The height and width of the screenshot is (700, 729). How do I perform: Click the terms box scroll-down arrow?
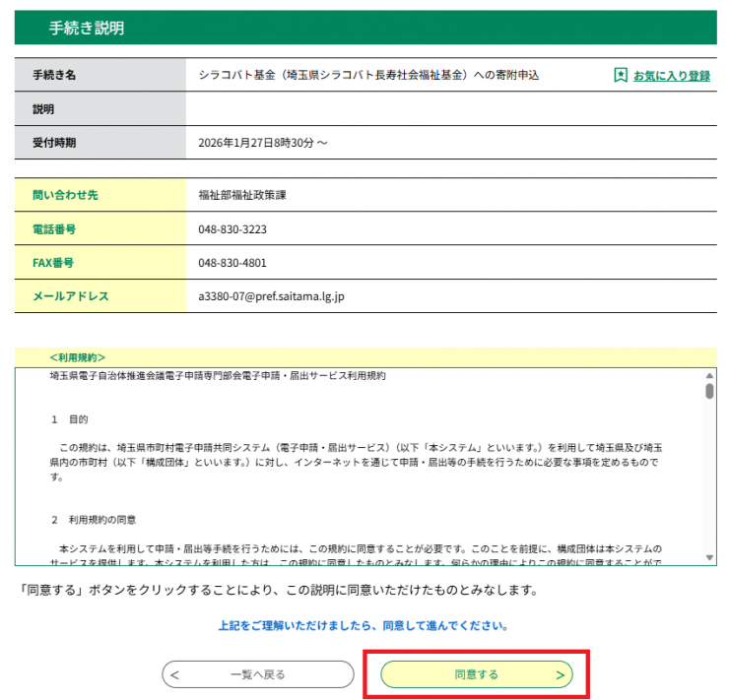[x=709, y=558]
